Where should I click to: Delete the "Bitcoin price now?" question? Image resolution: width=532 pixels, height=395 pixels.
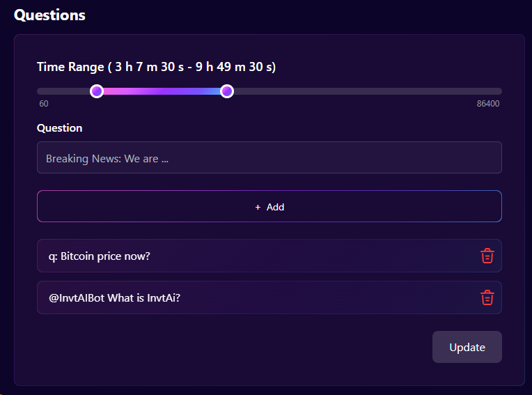[x=487, y=256]
